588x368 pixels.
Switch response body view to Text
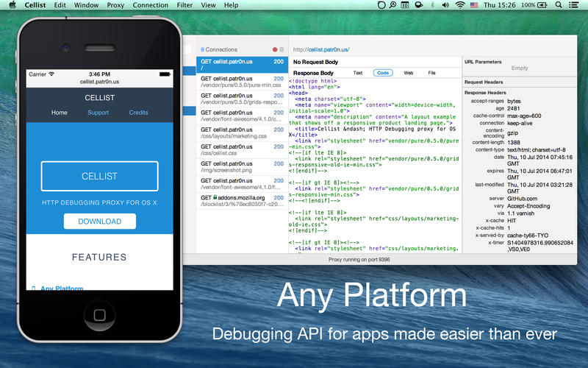[358, 73]
